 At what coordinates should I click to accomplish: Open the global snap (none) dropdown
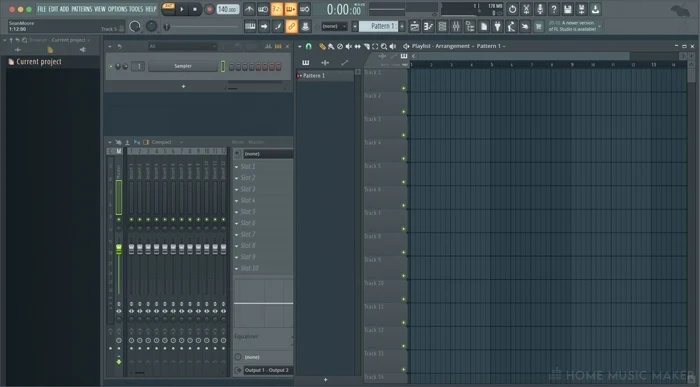point(334,26)
